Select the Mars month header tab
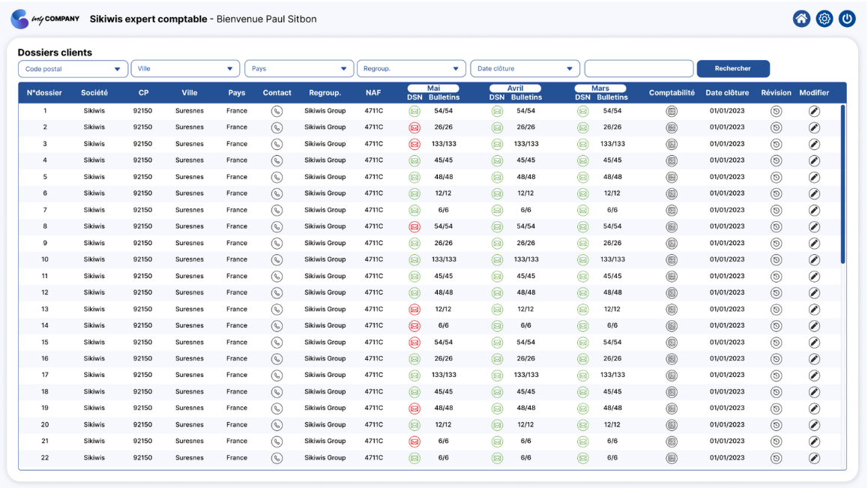Viewport: 868px width, 488px height. tap(600, 88)
